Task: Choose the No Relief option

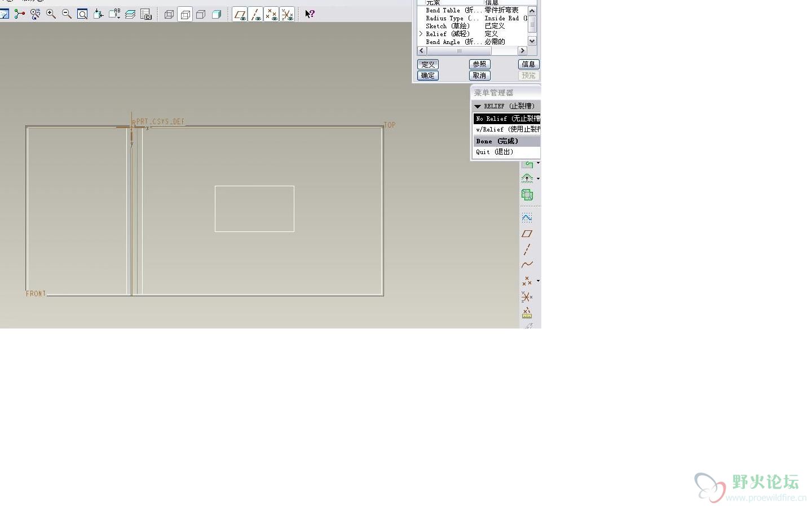Action: coord(507,119)
